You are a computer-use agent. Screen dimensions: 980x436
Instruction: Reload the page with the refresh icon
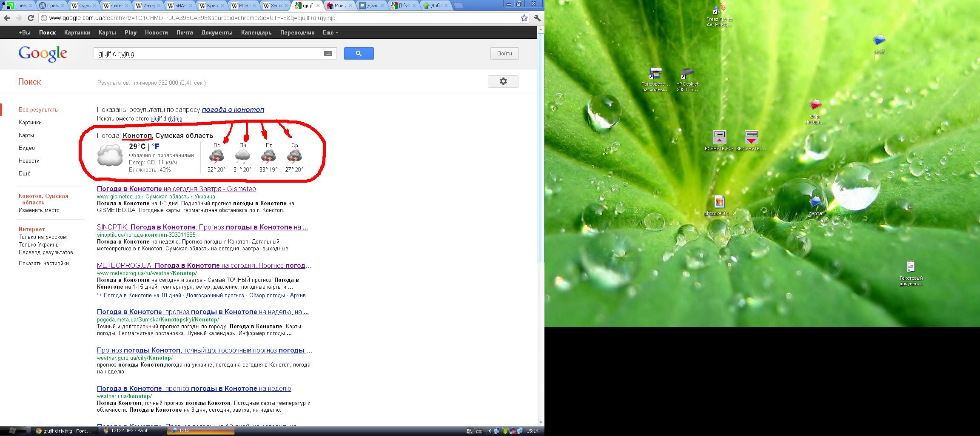[x=31, y=18]
